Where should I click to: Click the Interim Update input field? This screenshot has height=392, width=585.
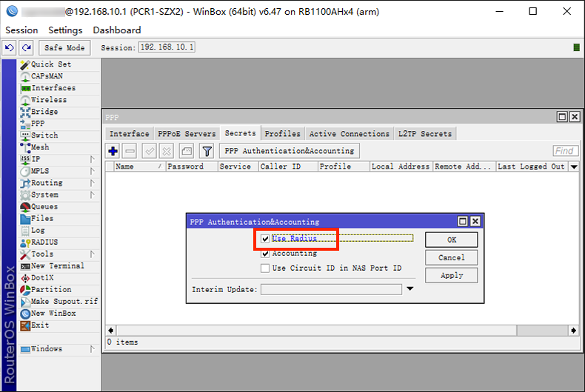tap(331, 289)
